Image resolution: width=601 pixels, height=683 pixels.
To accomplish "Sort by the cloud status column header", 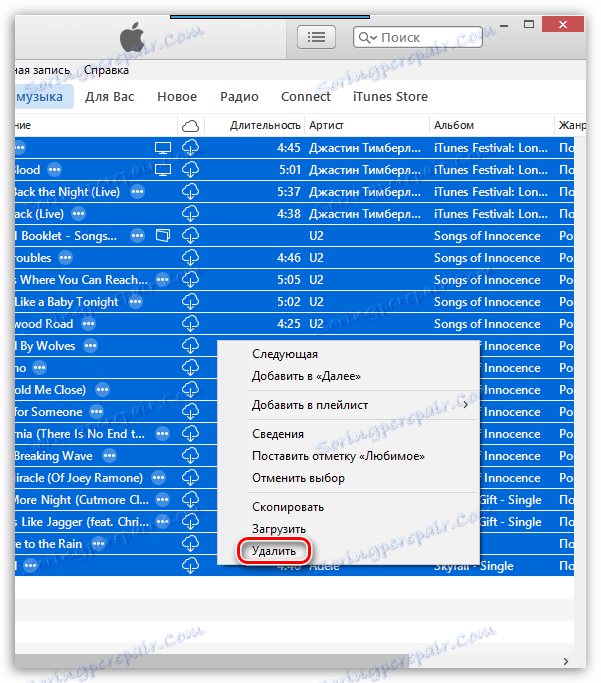I will tap(190, 126).
